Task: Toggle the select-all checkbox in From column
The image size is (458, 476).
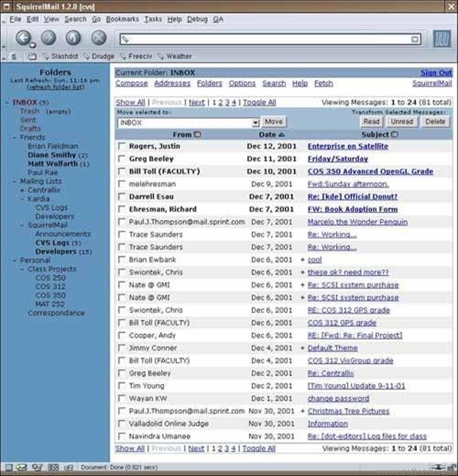Action: coord(198,134)
